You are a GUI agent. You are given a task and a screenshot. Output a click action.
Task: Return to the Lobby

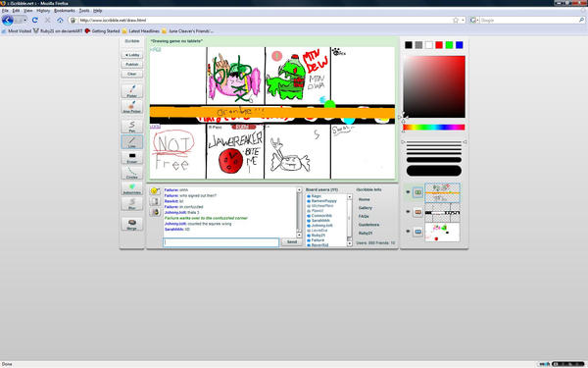click(x=132, y=55)
